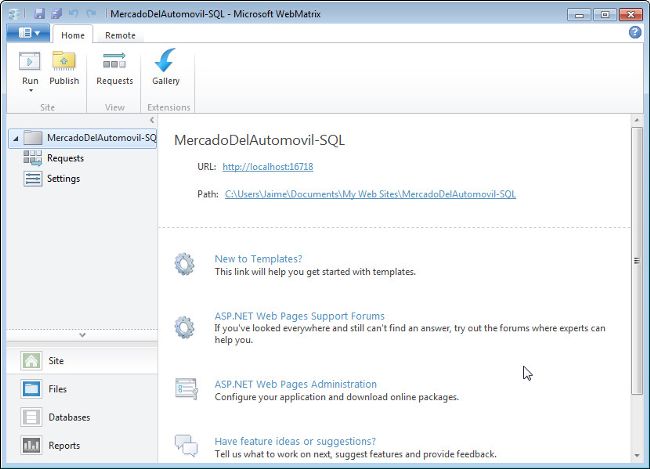Screen dimensions: 650x469
Task: Switch to the Reports workspace
Action: pos(82,445)
